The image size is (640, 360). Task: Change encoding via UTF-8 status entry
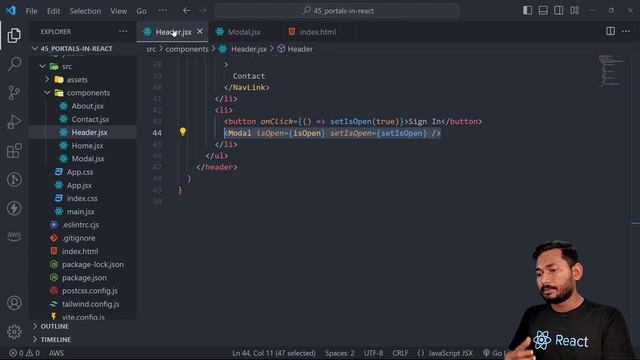[x=373, y=353]
